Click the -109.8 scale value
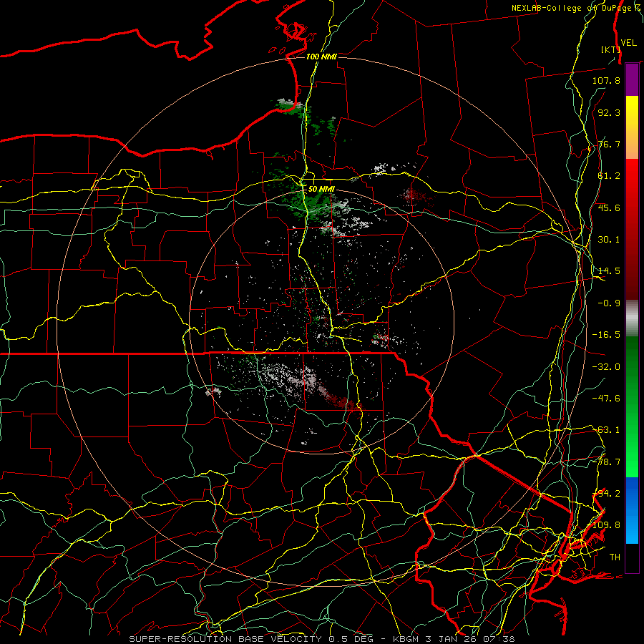Viewport: 644px width, 644px height. click(x=605, y=525)
